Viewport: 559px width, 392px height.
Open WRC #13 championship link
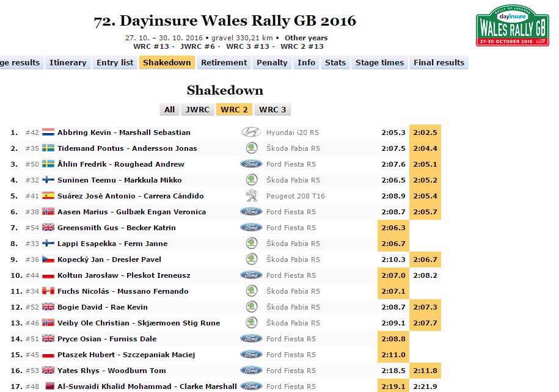(151, 46)
